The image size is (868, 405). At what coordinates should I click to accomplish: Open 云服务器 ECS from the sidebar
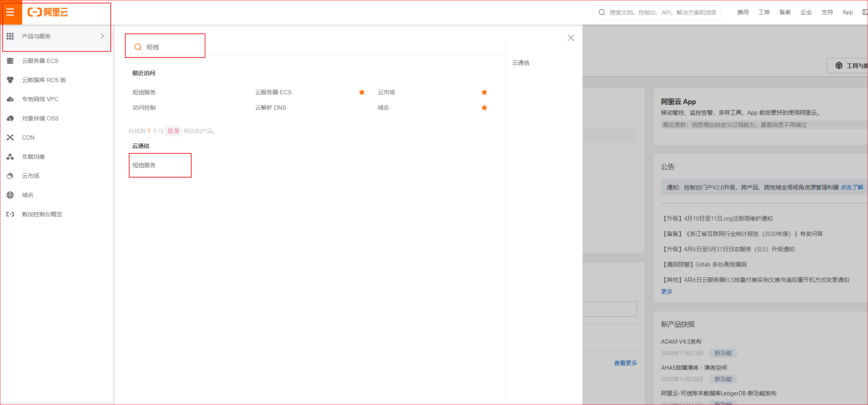point(40,61)
